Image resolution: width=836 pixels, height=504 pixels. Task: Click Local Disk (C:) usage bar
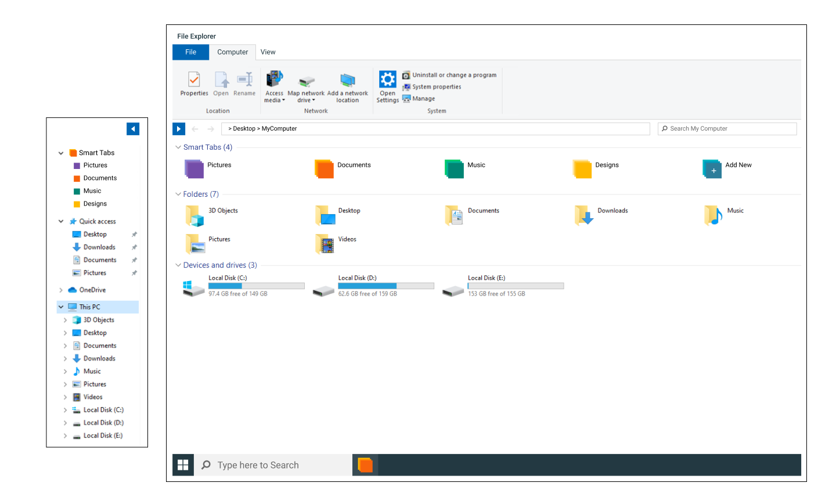[x=257, y=286]
